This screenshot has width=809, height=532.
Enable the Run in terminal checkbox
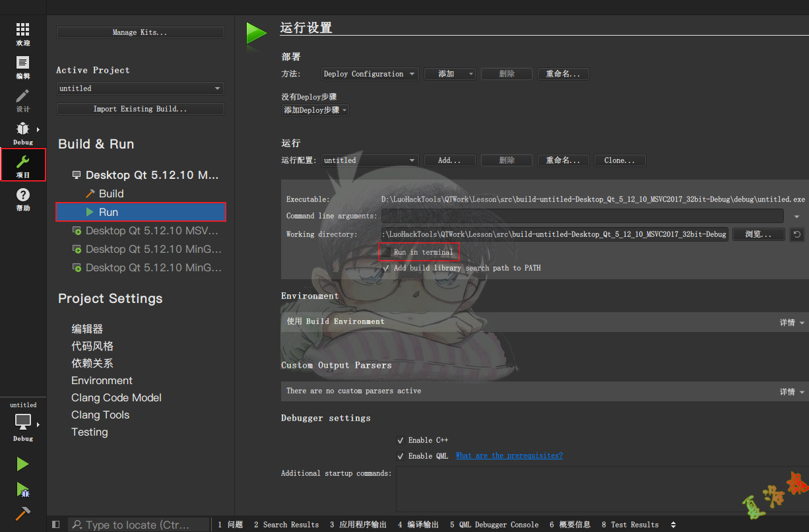click(386, 252)
